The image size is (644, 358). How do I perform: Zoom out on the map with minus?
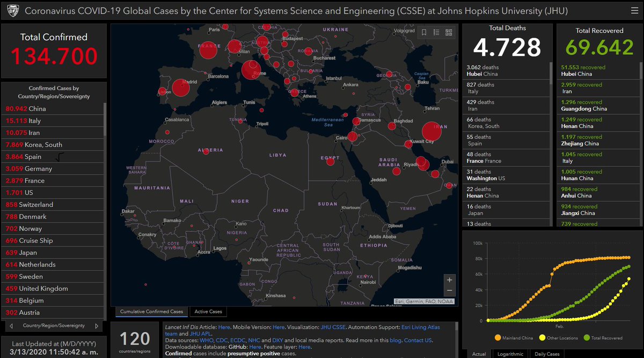click(x=450, y=290)
